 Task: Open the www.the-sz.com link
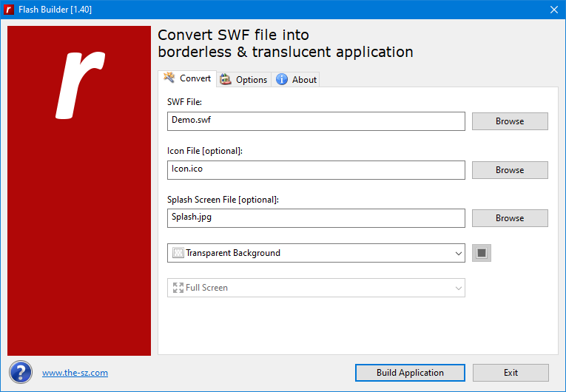[x=75, y=373]
